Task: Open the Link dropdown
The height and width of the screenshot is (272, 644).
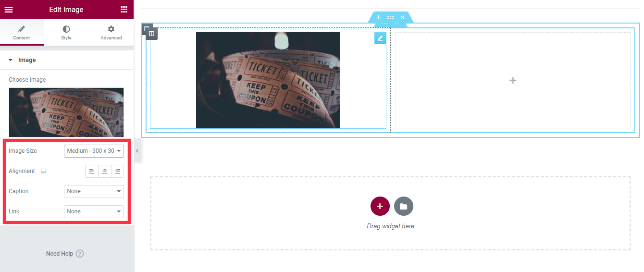Action: pyautogui.click(x=94, y=211)
